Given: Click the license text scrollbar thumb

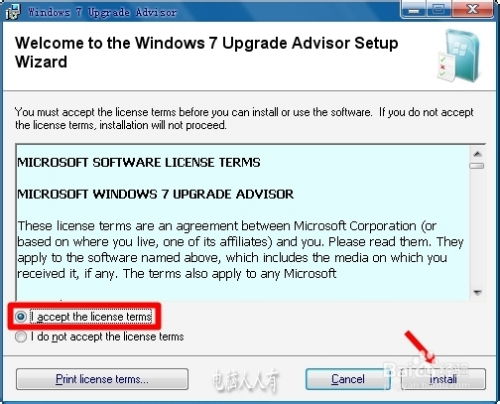Looking at the screenshot, I should point(477,166).
